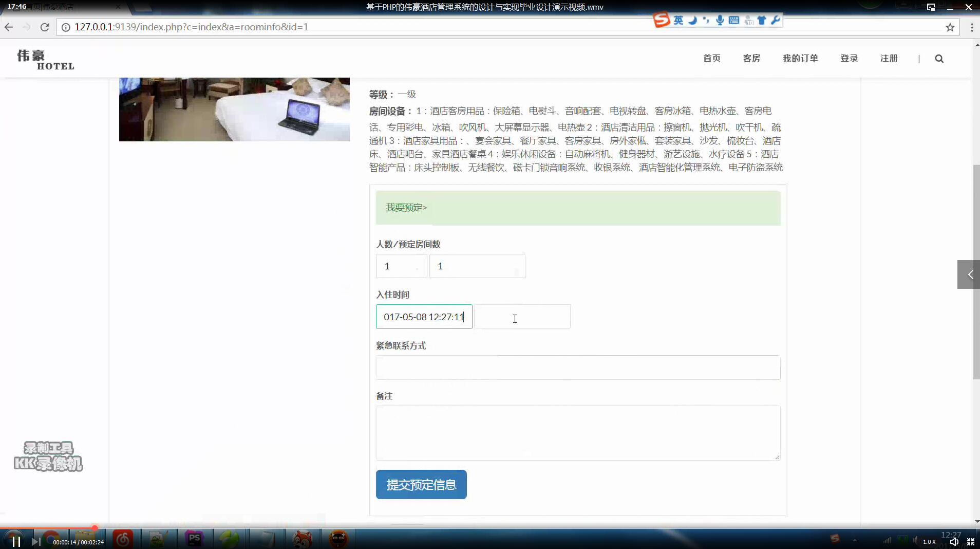Submit with 提交预定信息 button
The image size is (980, 549).
click(421, 485)
